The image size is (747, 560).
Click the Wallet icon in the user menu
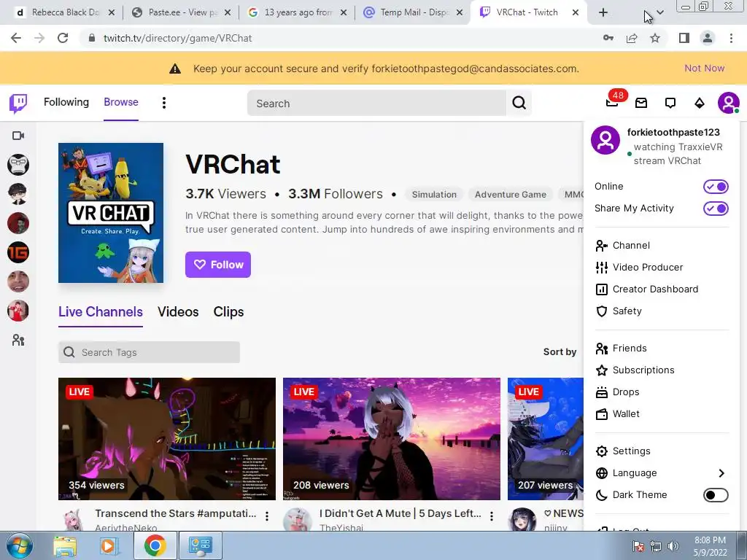[602, 414]
